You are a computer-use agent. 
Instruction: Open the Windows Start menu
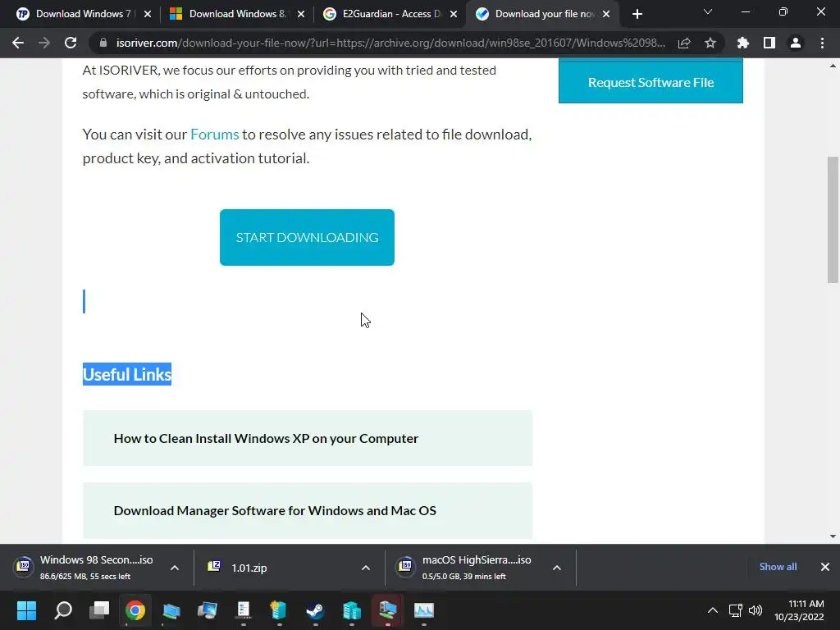26,610
